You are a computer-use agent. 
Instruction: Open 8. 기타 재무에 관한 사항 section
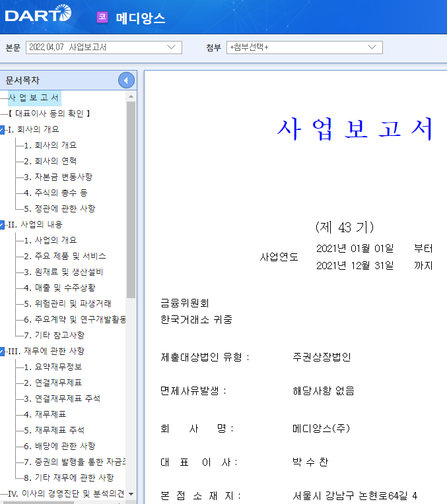pyautogui.click(x=69, y=478)
